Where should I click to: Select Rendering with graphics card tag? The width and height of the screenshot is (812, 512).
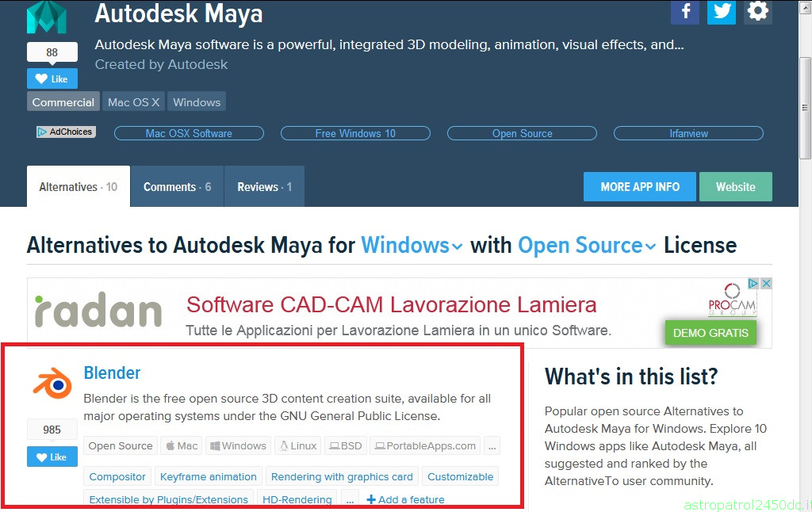point(342,476)
